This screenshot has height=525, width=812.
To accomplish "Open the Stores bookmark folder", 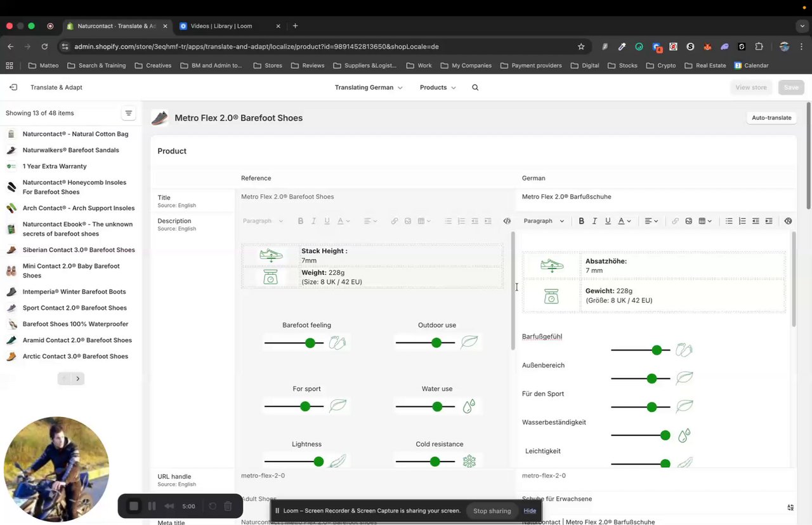I will click(x=268, y=65).
